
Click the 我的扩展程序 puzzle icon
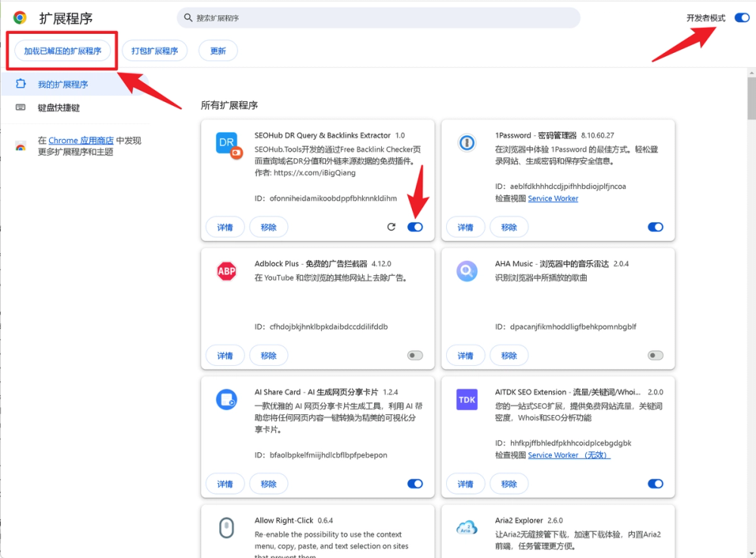(20, 83)
